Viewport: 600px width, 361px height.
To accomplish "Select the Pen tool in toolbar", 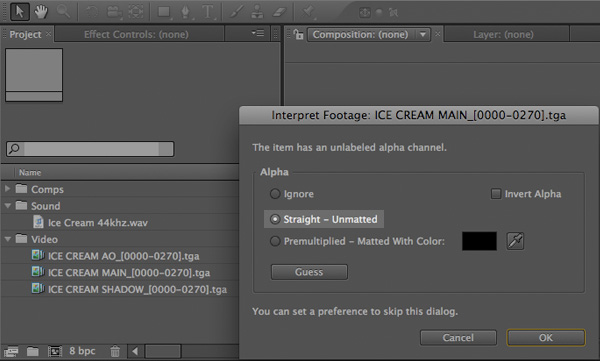I will click(x=186, y=12).
